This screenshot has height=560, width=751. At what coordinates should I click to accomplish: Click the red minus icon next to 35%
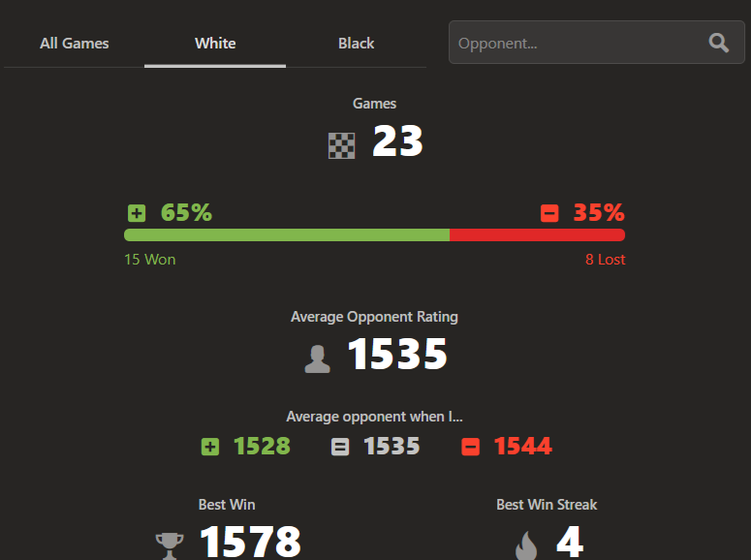pos(549,213)
